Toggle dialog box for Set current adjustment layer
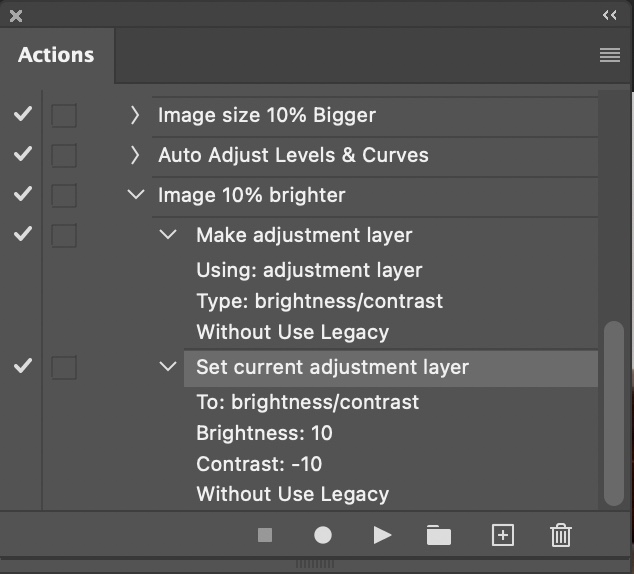This screenshot has width=634, height=574. click(x=64, y=367)
